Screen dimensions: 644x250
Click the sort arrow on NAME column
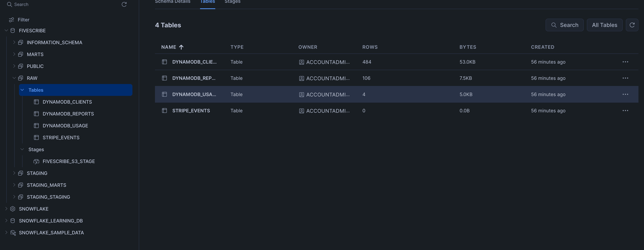pyautogui.click(x=181, y=47)
